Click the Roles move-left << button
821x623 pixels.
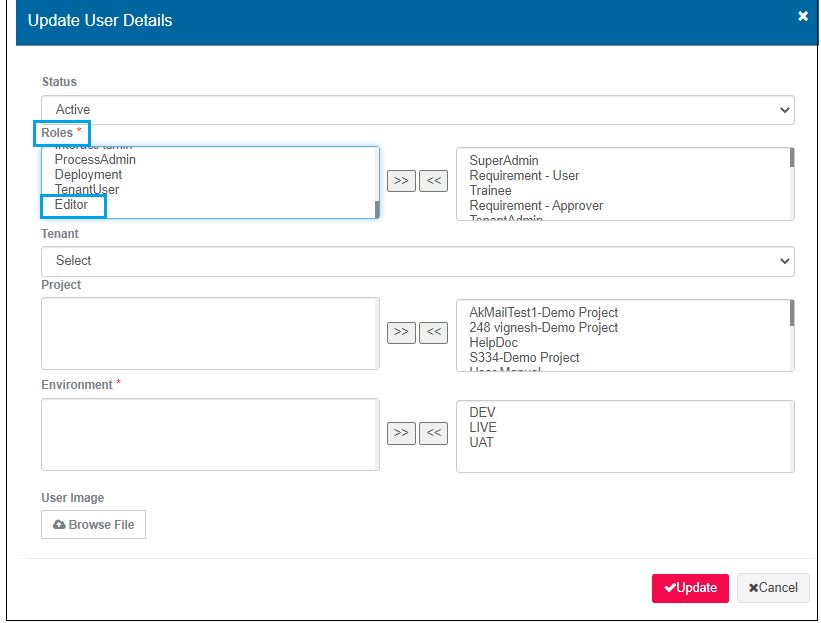433,181
